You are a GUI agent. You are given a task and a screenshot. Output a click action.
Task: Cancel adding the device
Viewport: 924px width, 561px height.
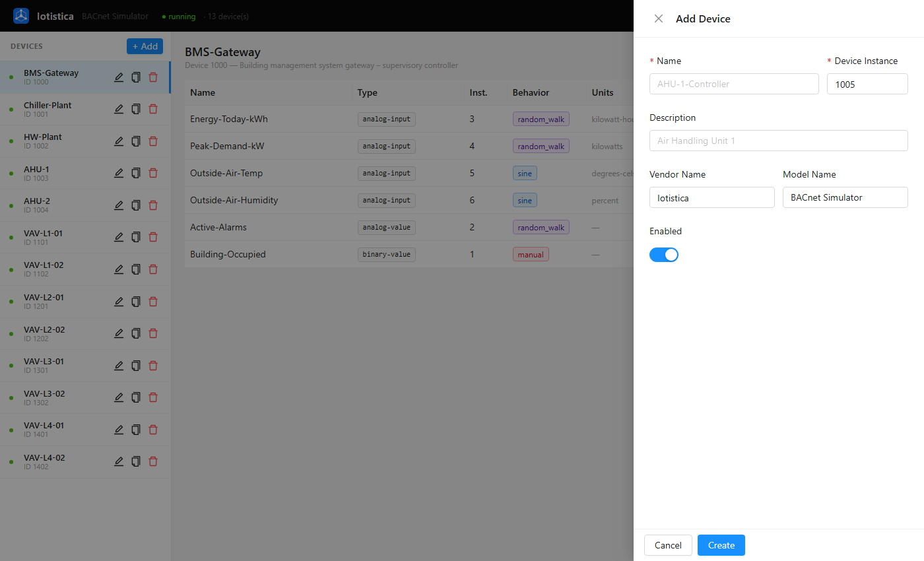click(x=668, y=545)
